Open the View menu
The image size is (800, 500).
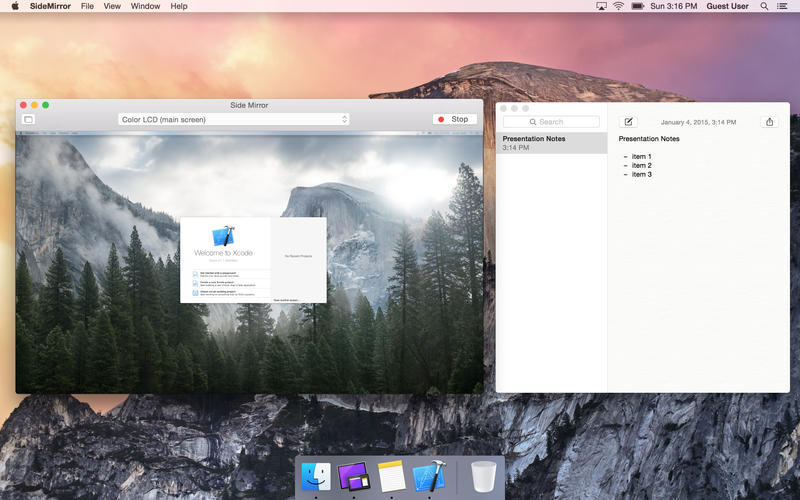112,6
